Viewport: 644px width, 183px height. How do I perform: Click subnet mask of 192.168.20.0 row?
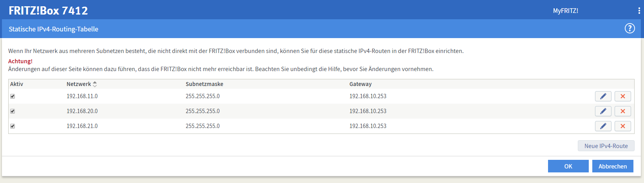pyautogui.click(x=203, y=111)
